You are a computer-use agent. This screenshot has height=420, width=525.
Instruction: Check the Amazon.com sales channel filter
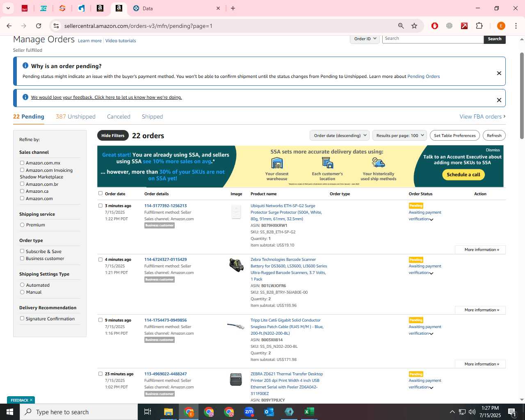coord(22,198)
